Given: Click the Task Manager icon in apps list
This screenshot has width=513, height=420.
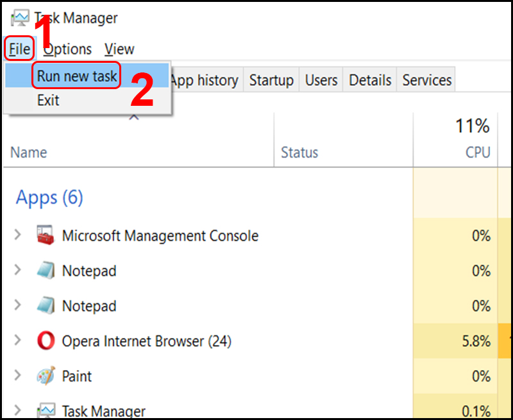Looking at the screenshot, I should pyautogui.click(x=46, y=410).
